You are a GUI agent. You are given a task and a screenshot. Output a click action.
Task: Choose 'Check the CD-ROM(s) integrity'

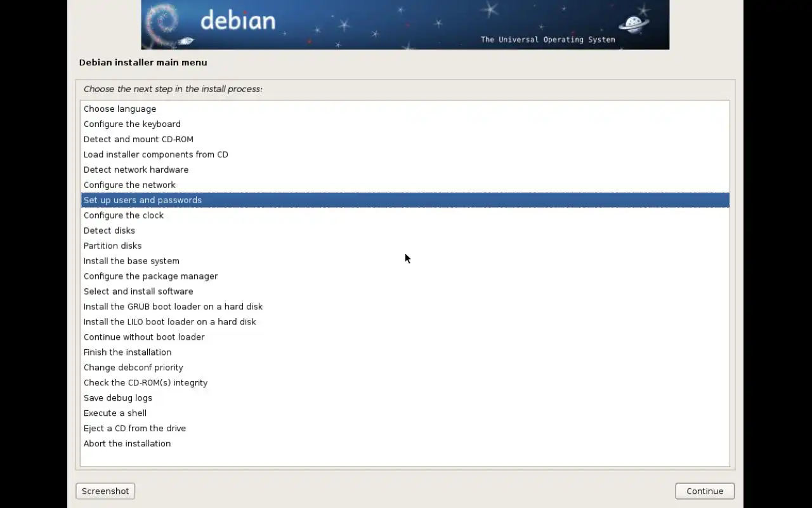[405, 383]
